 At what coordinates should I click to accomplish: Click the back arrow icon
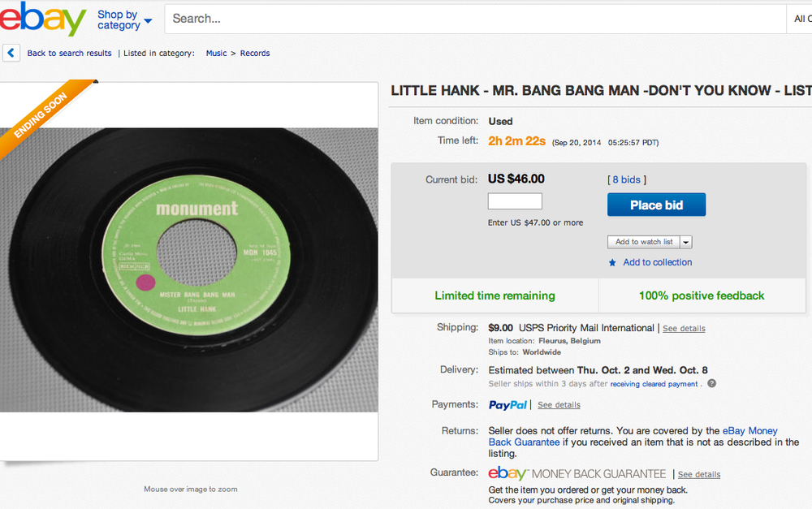point(11,53)
